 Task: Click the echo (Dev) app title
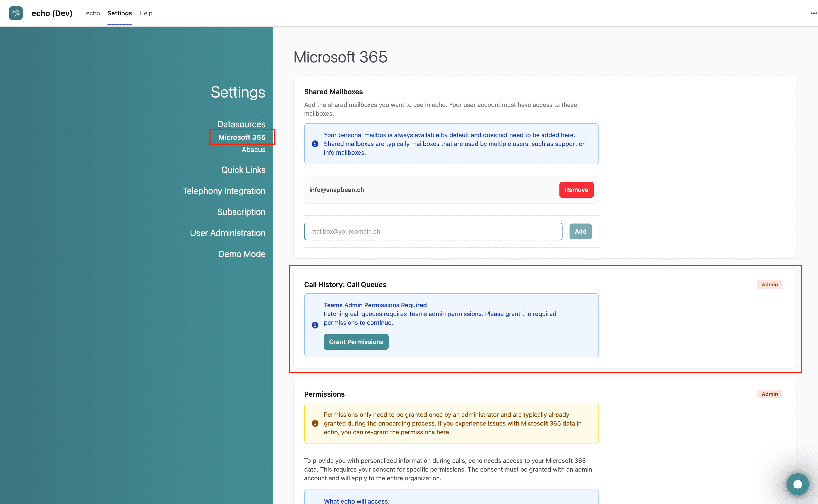point(52,13)
